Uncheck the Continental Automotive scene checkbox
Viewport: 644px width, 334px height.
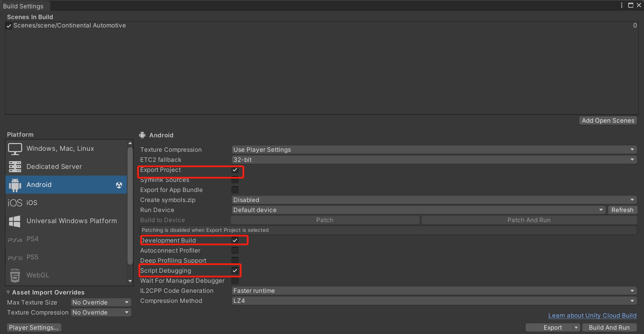click(9, 26)
